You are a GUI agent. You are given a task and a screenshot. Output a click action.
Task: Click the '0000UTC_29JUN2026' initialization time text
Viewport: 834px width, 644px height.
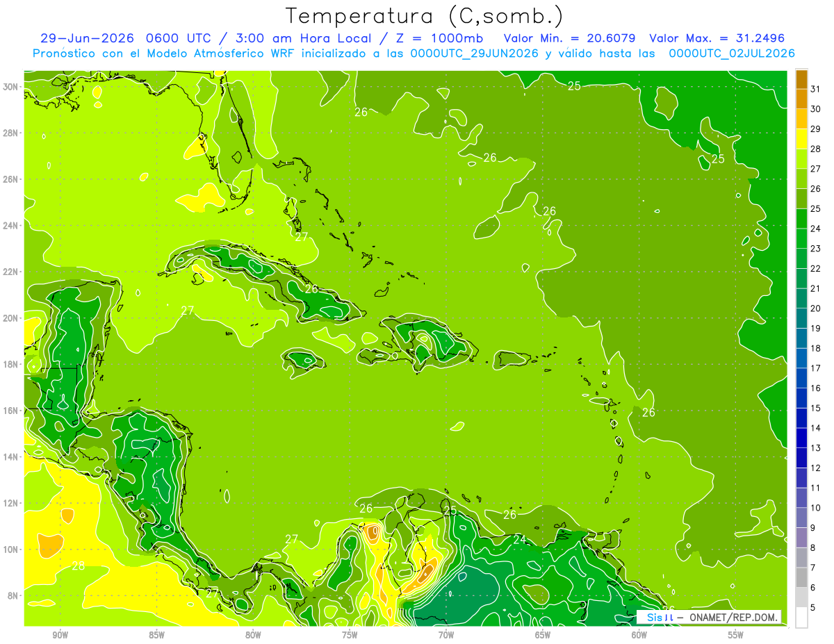(474, 53)
